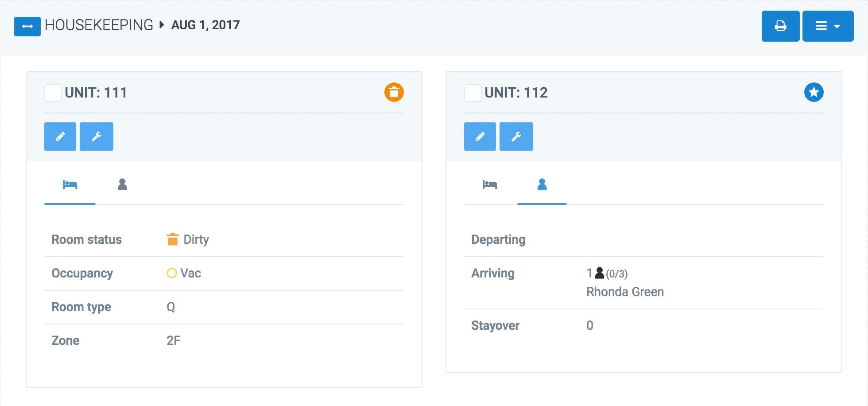Open maintenance wrench for Unit 111
The image size is (868, 406).
coord(97,137)
